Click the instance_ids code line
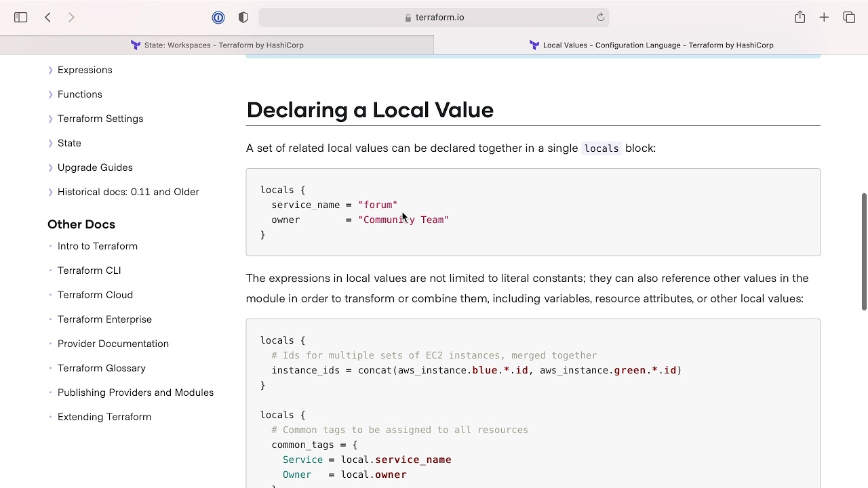This screenshot has height=488, width=868. (476, 370)
